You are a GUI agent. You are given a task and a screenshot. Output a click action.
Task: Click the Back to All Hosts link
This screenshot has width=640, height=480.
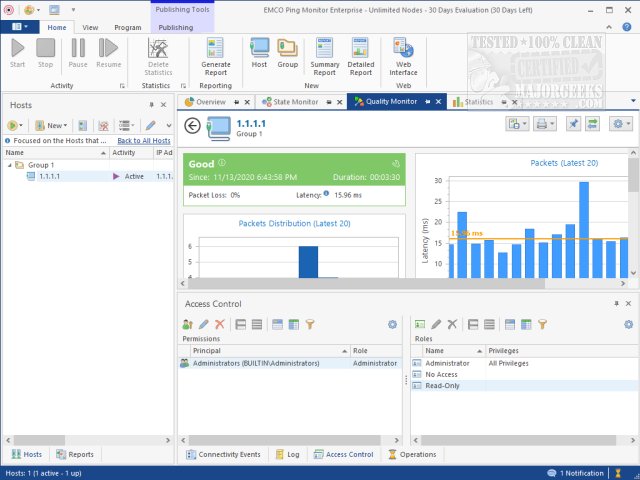pyautogui.click(x=144, y=141)
